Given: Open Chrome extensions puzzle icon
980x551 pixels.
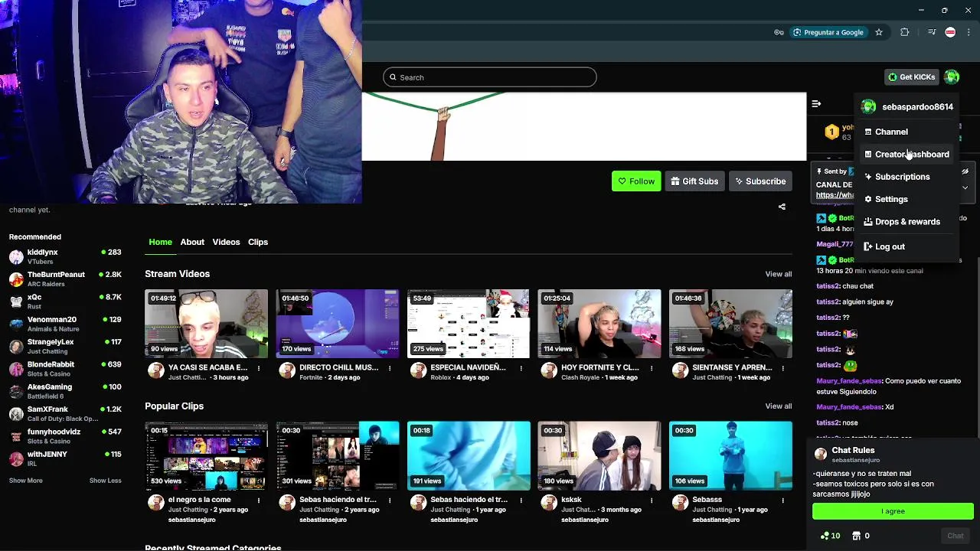Looking at the screenshot, I should 905,32.
